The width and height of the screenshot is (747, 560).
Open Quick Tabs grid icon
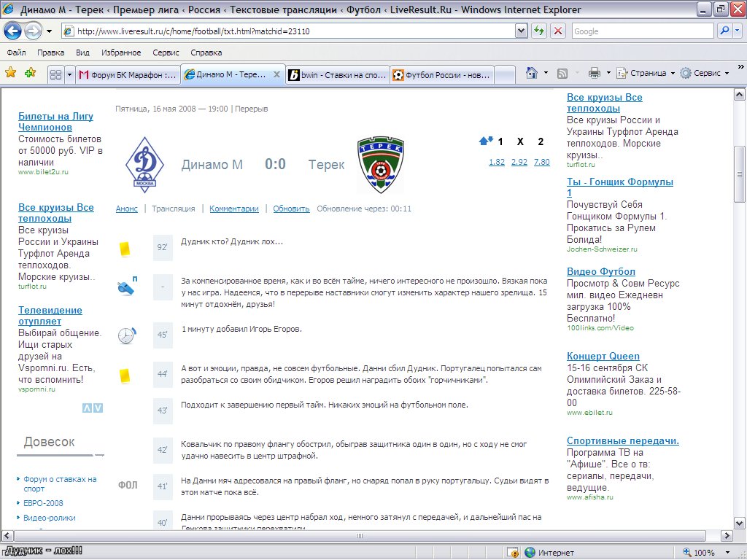[x=55, y=75]
